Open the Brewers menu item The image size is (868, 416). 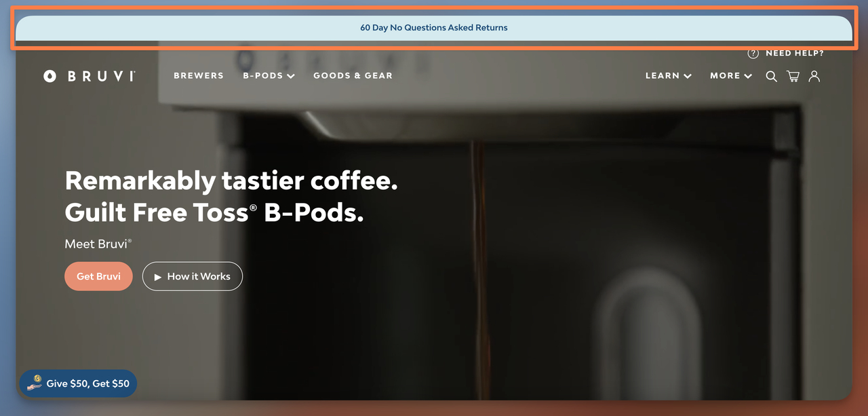click(199, 76)
